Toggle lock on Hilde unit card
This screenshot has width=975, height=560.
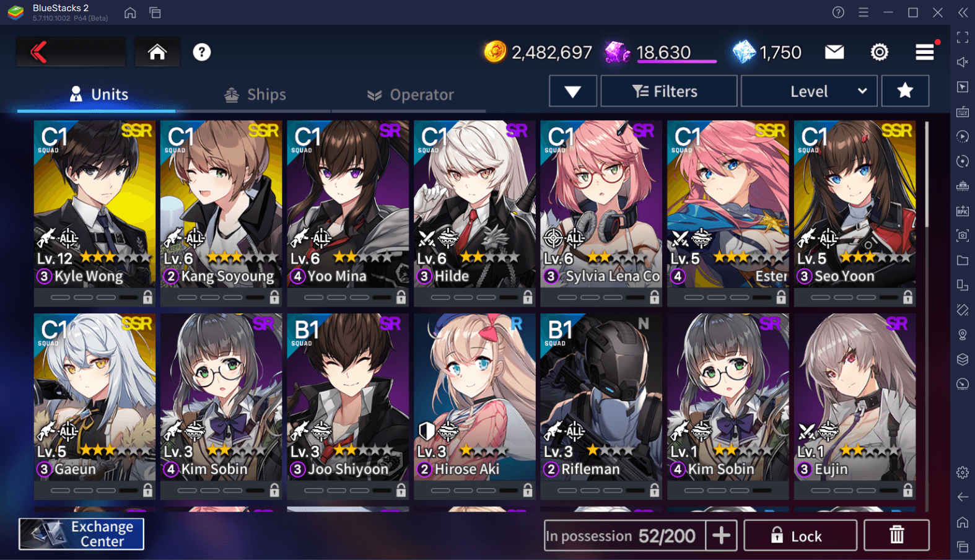coord(527,297)
